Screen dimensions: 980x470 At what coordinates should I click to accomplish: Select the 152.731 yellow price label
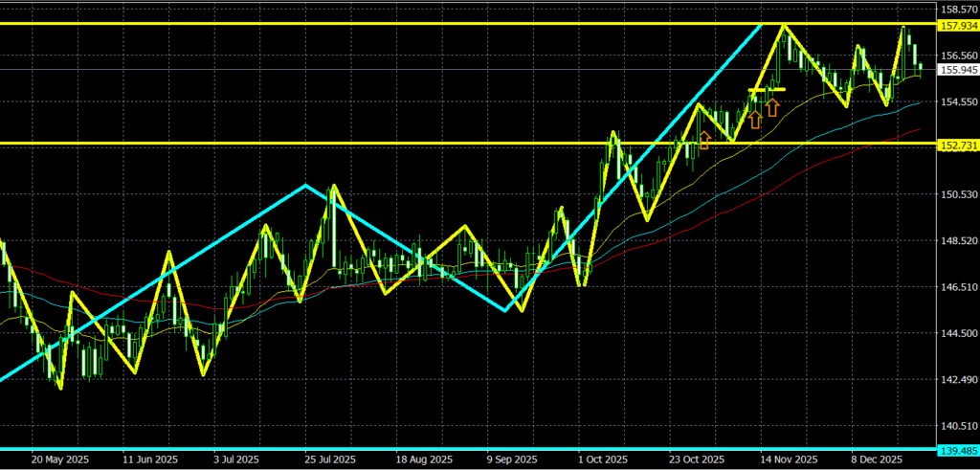click(957, 145)
